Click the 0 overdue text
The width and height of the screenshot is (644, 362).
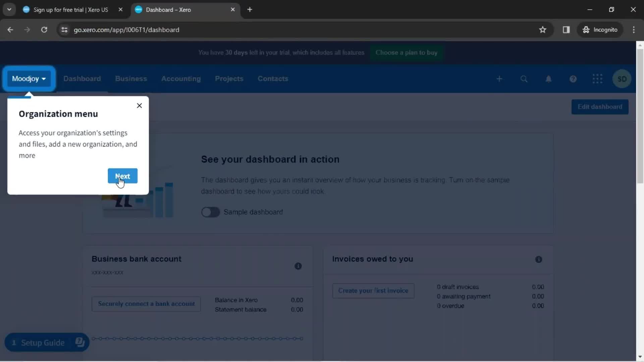pyautogui.click(x=450, y=306)
